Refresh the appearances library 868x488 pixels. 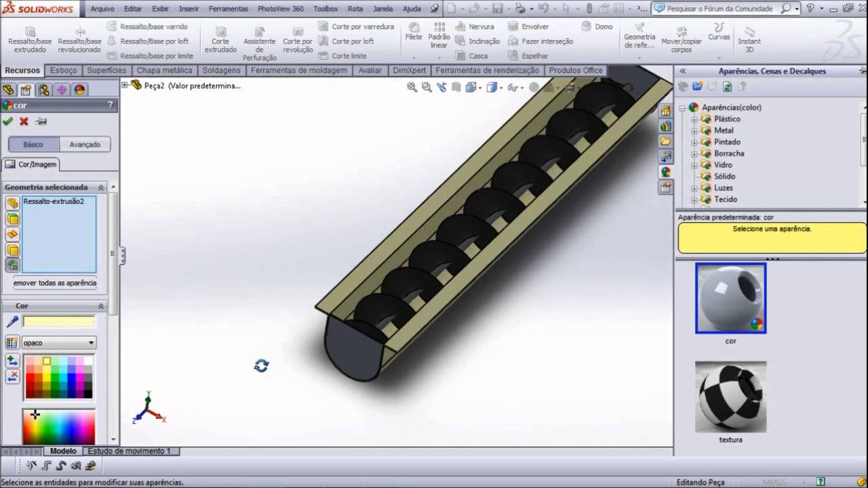pos(728,87)
